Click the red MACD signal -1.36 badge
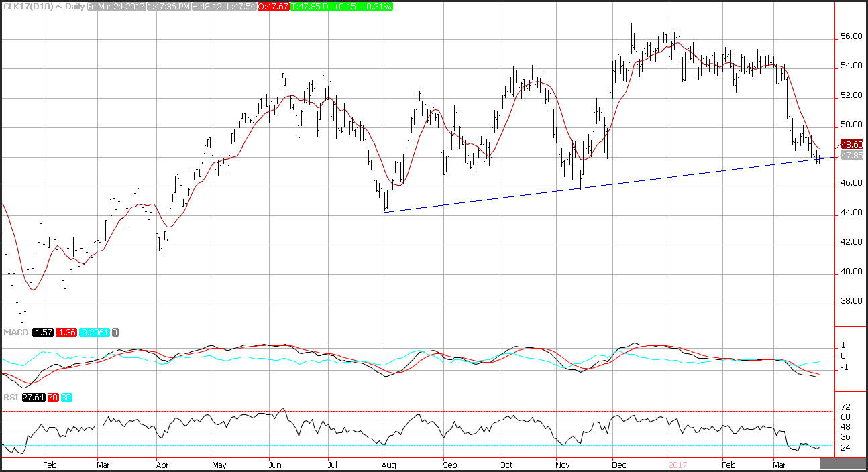 (x=66, y=333)
